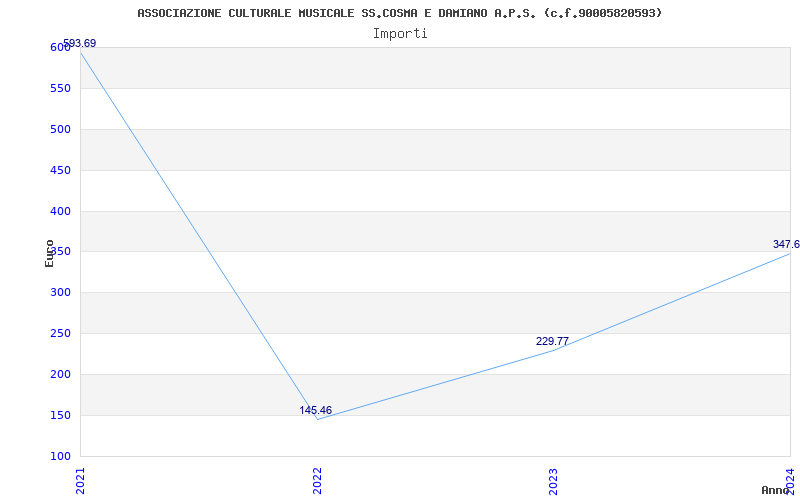Click the 'Euro' y-axis title
This screenshot has width=800, height=500.
coord(49,254)
